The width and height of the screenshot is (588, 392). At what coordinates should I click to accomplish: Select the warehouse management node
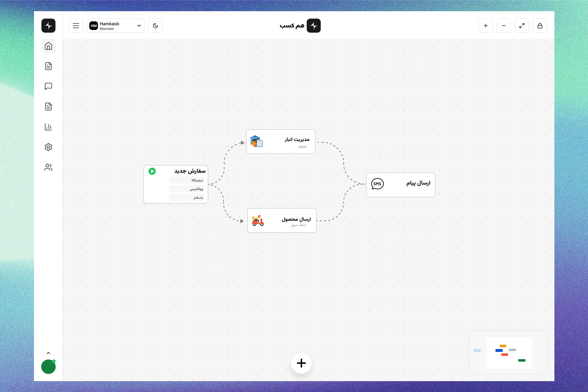coord(281,142)
